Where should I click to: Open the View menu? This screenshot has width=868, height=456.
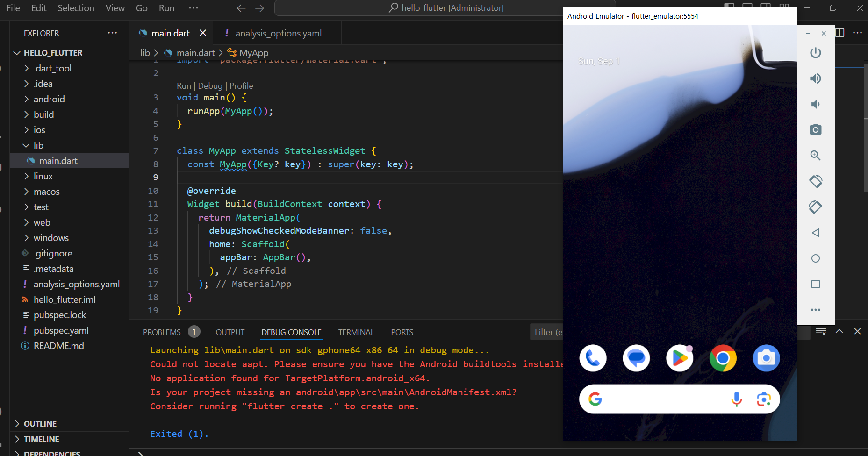(x=115, y=8)
